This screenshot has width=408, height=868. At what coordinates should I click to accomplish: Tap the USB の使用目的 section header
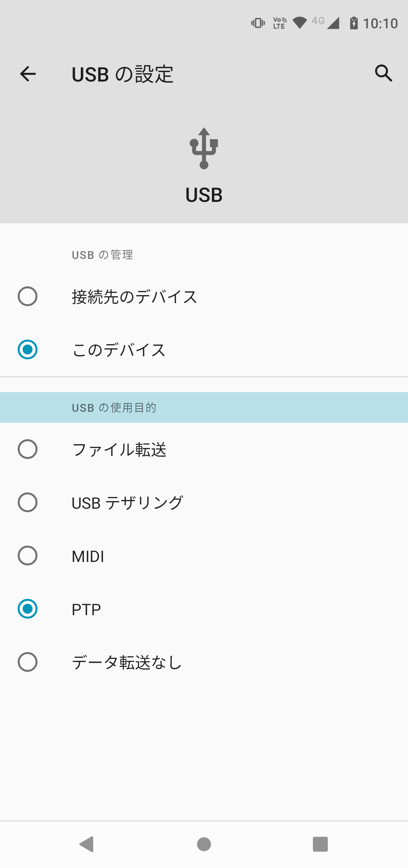click(x=114, y=408)
